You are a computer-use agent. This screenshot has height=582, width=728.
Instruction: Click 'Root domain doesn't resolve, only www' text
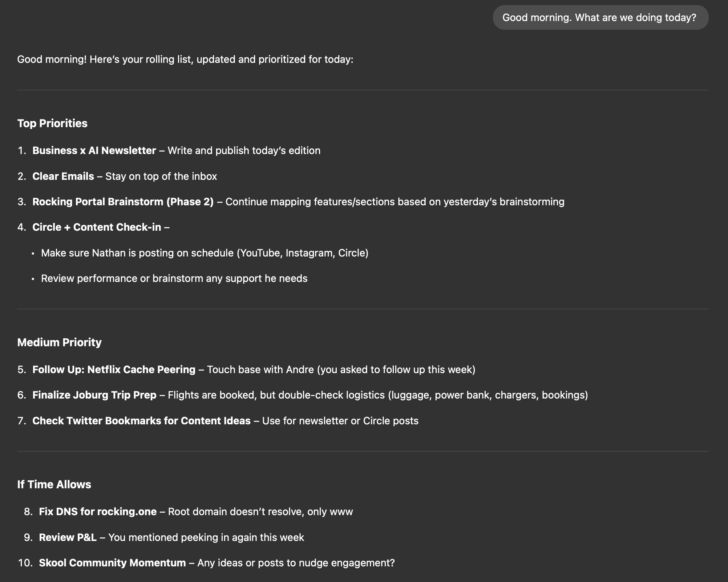260,512
